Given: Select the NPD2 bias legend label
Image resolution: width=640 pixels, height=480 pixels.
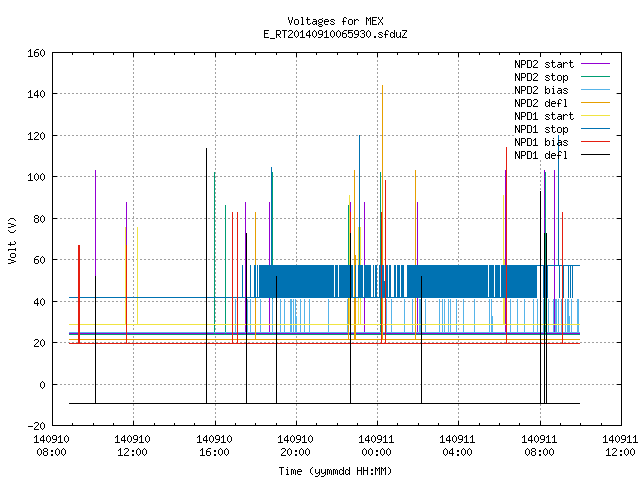Looking at the screenshot, I should (541, 90).
